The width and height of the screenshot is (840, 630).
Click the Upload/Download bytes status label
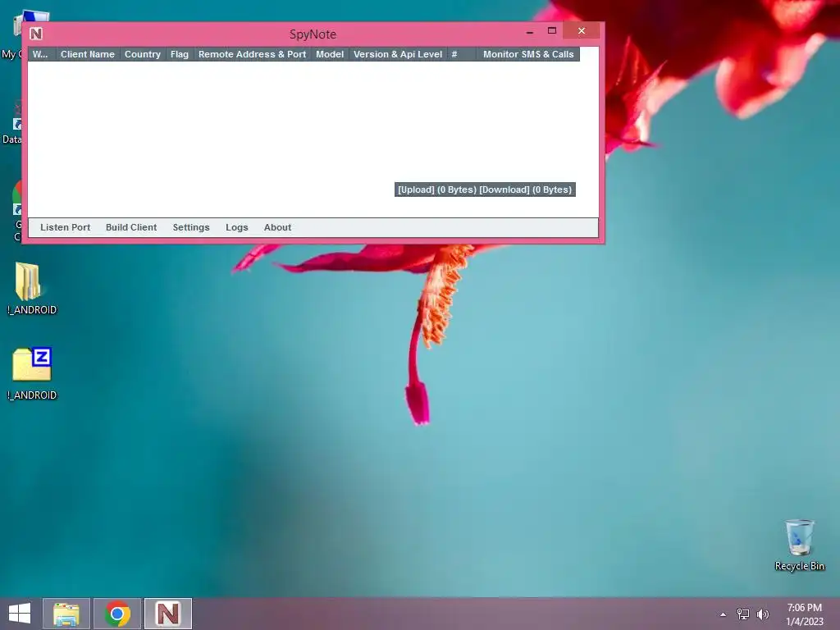pos(485,189)
